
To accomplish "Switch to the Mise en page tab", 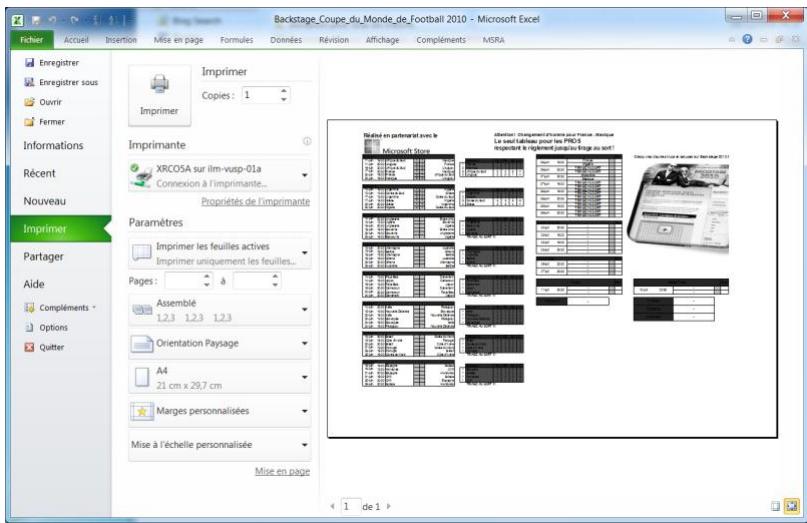I will coord(179,40).
